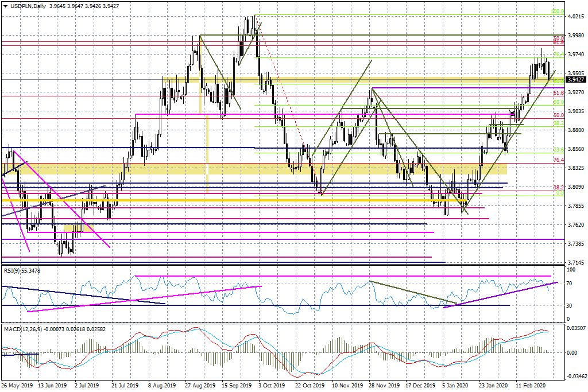Click the 3.9980 price axis label
Screen dimensions: 588x392
pos(576,35)
